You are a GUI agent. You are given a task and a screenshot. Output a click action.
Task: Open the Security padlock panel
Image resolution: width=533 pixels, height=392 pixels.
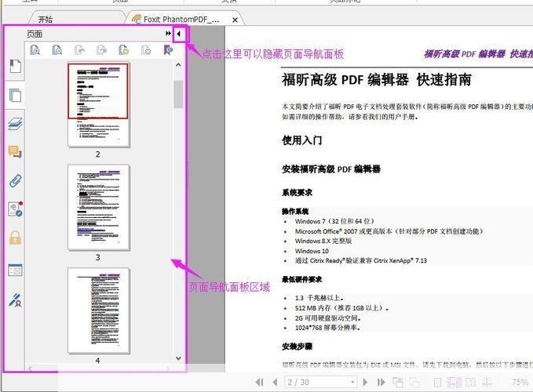tap(15, 238)
